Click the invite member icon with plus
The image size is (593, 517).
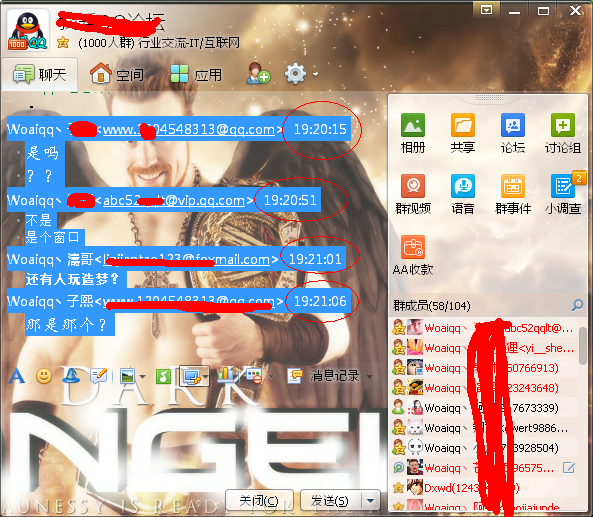258,73
